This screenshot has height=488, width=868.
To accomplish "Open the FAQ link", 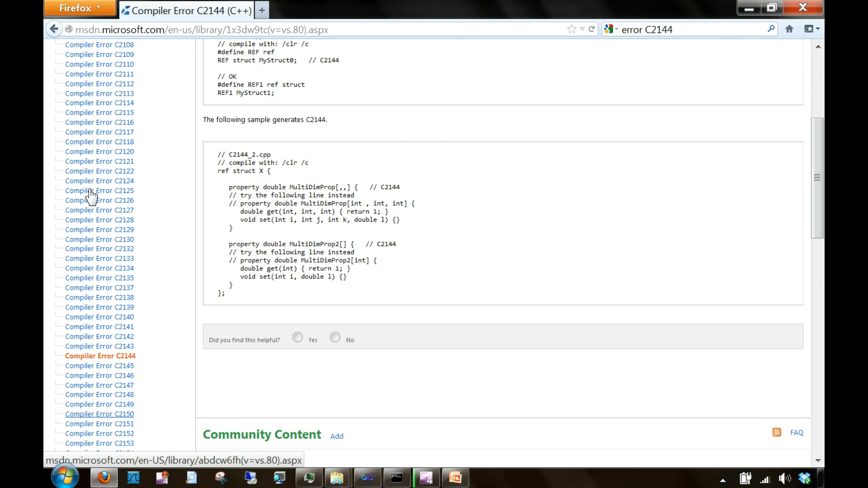I will 797,432.
